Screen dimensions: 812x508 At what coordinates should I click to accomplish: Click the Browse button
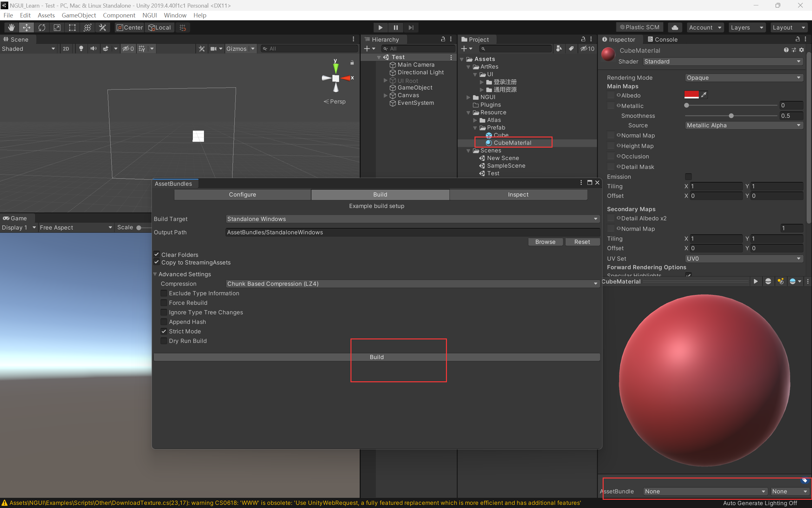(x=545, y=242)
